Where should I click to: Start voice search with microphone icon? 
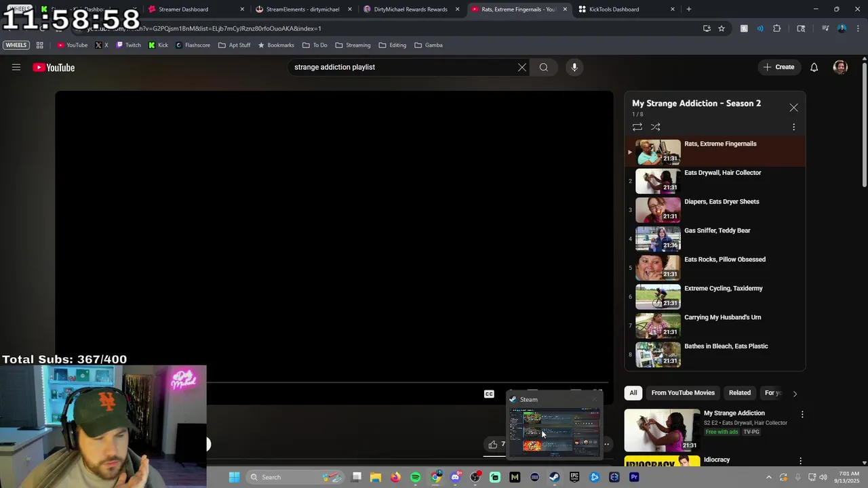(x=574, y=67)
